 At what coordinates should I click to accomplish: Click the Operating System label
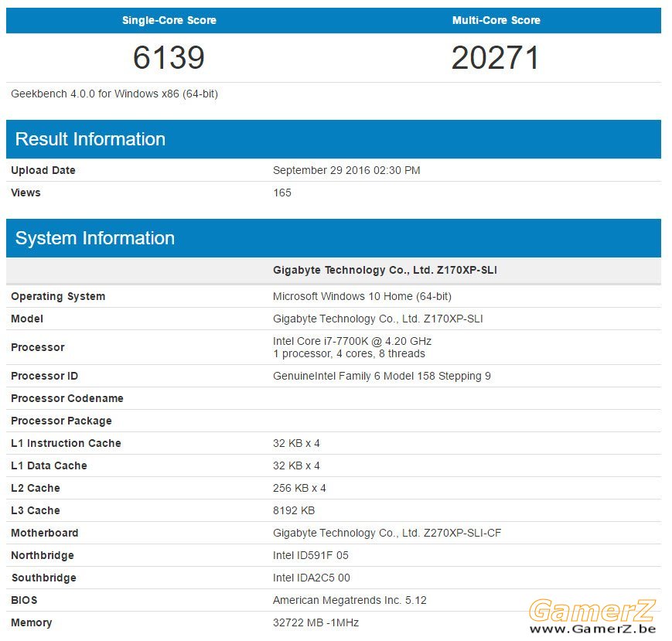click(58, 296)
